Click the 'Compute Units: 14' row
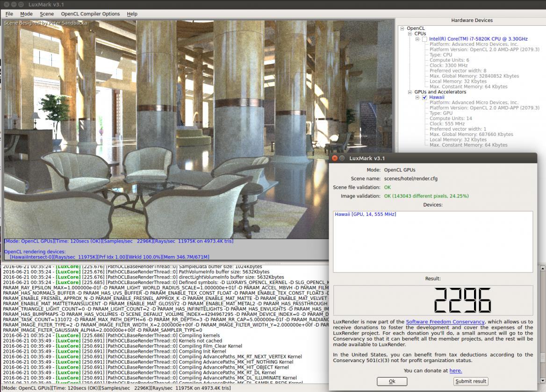This screenshot has width=546, height=392. [451, 118]
